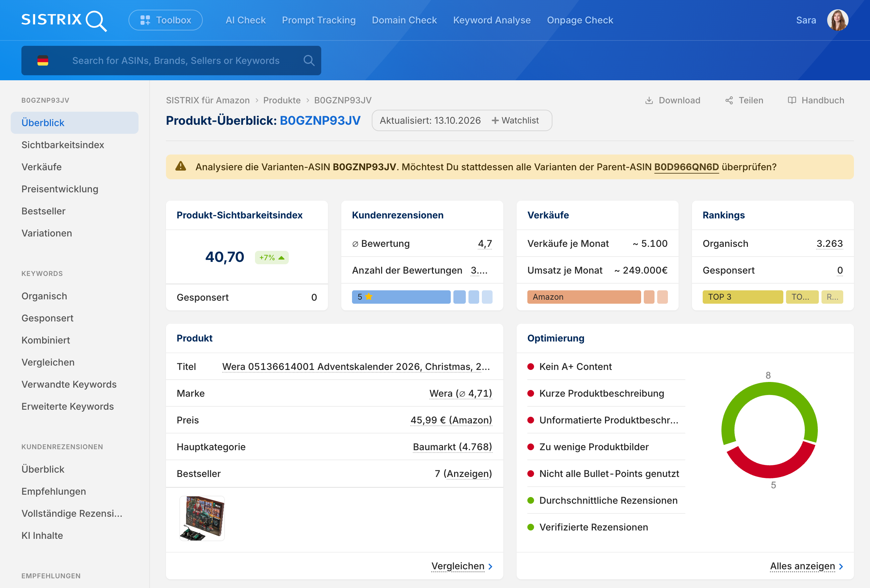Click the Download icon
Image resolution: width=870 pixels, height=588 pixels.
point(649,100)
